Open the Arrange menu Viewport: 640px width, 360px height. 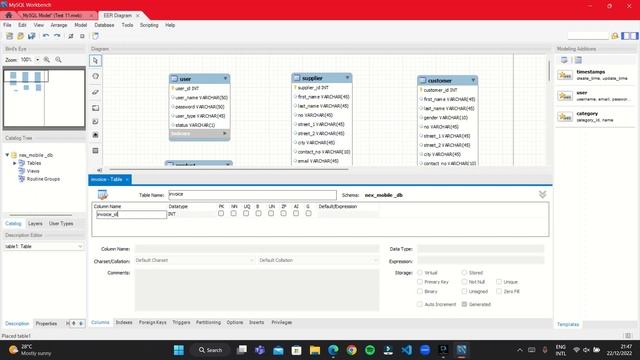(58, 25)
